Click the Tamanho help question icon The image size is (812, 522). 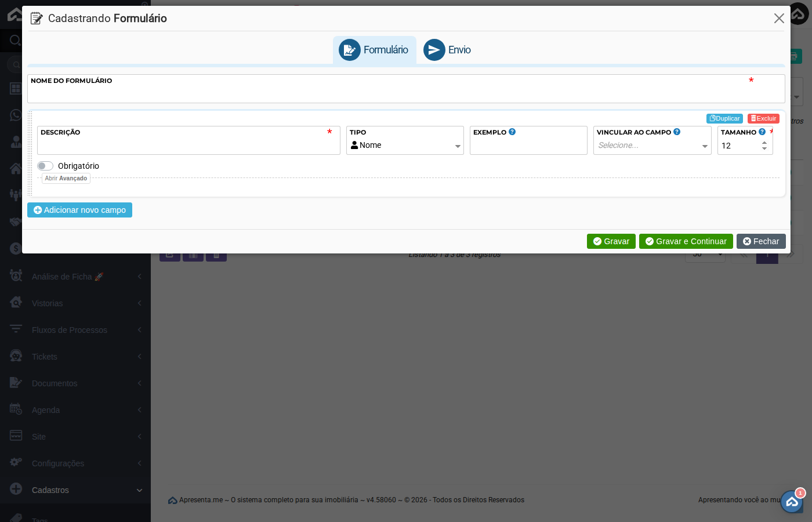tap(762, 132)
